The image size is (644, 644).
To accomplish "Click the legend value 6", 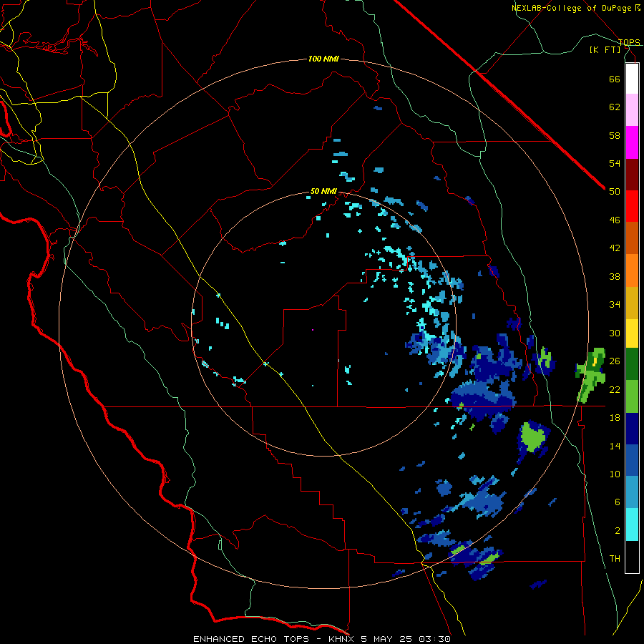I will pyautogui.click(x=618, y=502).
